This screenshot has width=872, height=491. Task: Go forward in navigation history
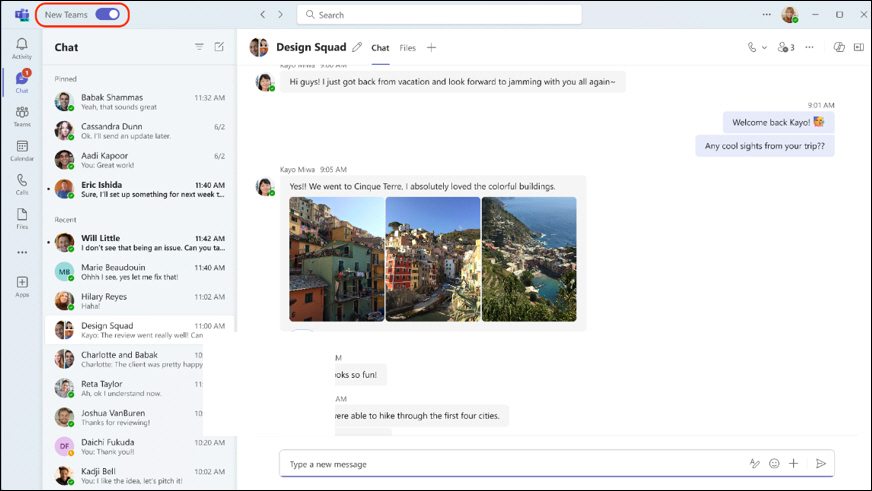280,14
